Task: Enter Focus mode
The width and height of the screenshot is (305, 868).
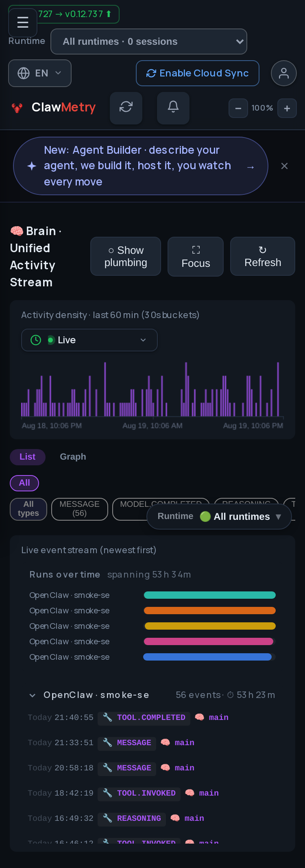Action: point(196,257)
